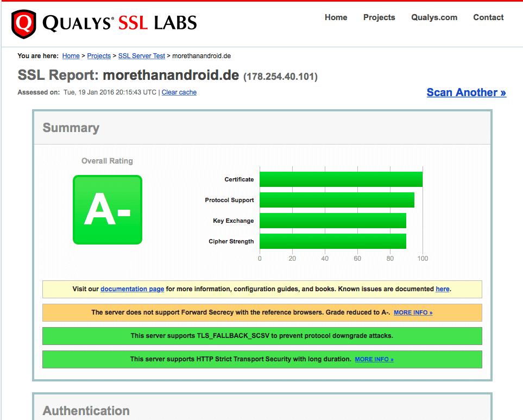Click the Scan Another link
523x420 pixels.
(467, 92)
